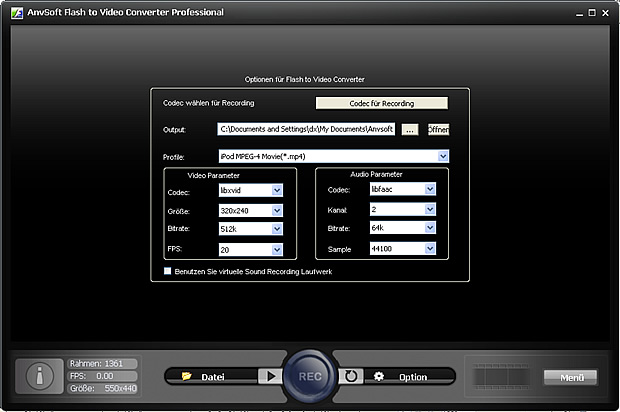
Task: Click the browse '...' button for Output
Action: tap(410, 129)
